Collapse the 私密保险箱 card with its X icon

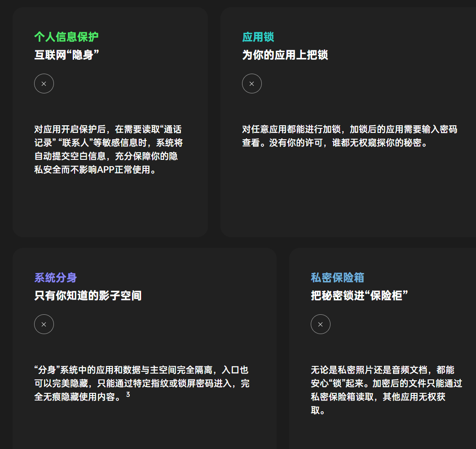pyautogui.click(x=321, y=324)
